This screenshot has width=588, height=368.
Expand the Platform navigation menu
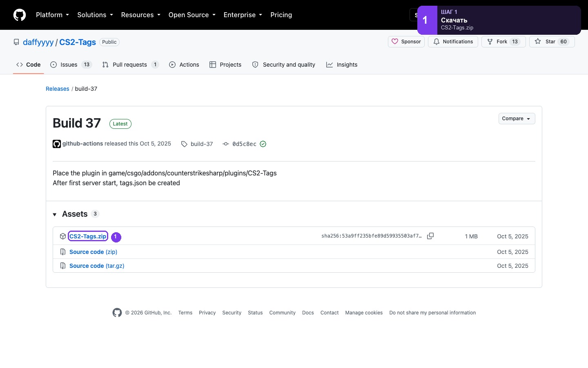pos(52,15)
